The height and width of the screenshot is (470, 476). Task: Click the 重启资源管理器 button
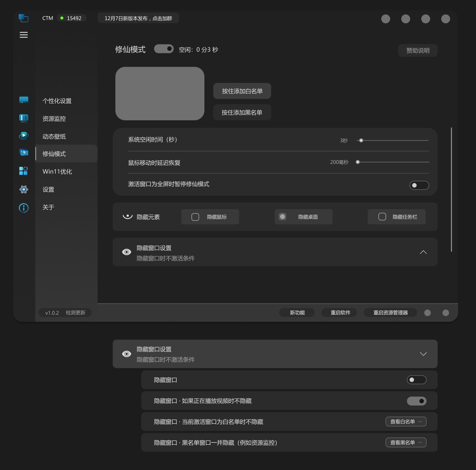click(390, 313)
